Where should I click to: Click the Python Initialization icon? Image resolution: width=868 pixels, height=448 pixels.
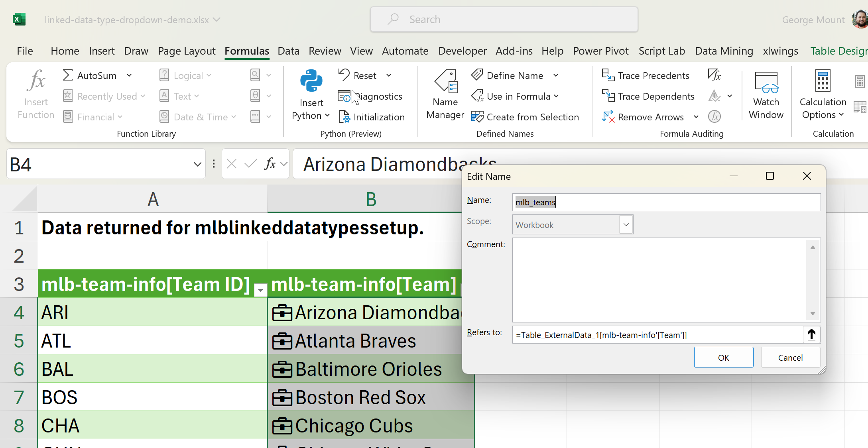tap(344, 117)
